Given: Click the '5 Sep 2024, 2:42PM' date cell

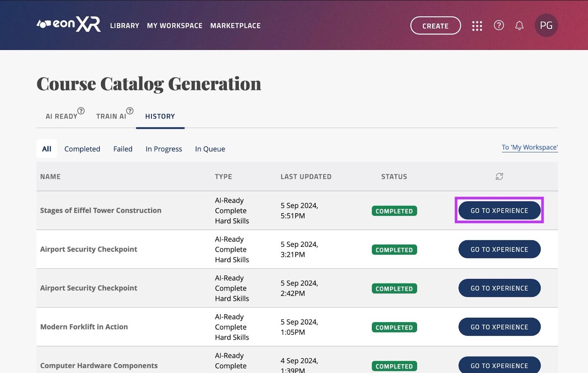Looking at the screenshot, I should pyautogui.click(x=299, y=288).
